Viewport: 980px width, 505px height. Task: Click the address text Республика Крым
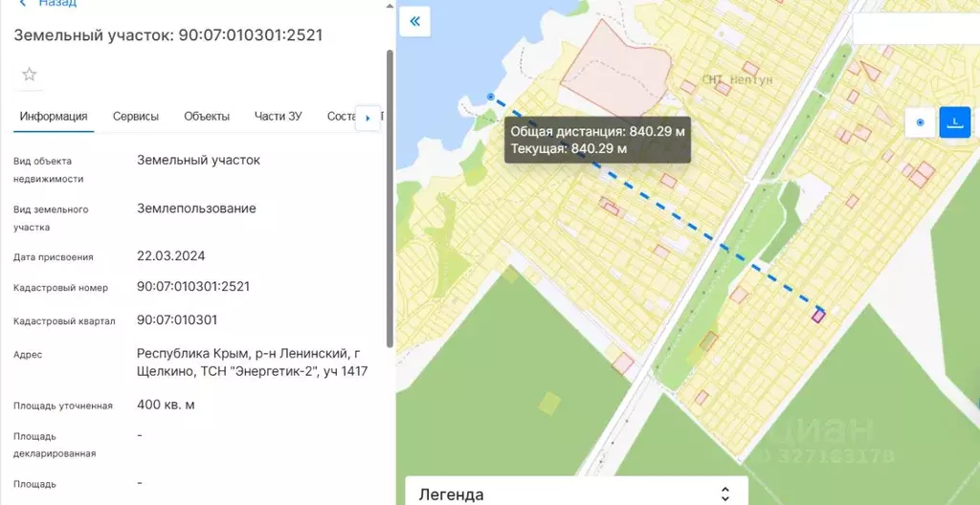[x=193, y=354]
